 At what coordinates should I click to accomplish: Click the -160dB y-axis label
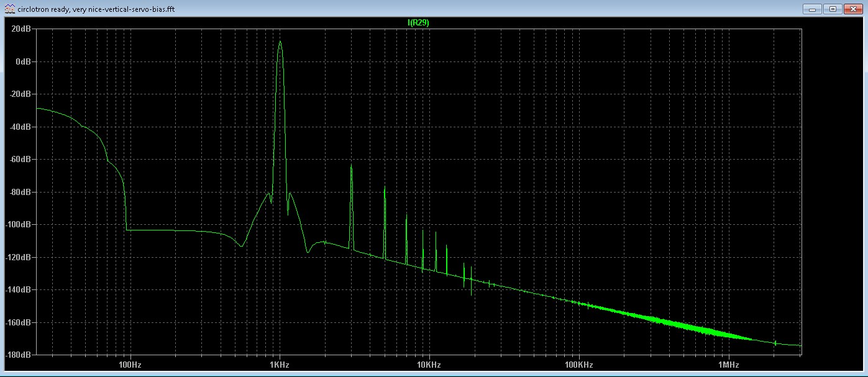coord(19,322)
